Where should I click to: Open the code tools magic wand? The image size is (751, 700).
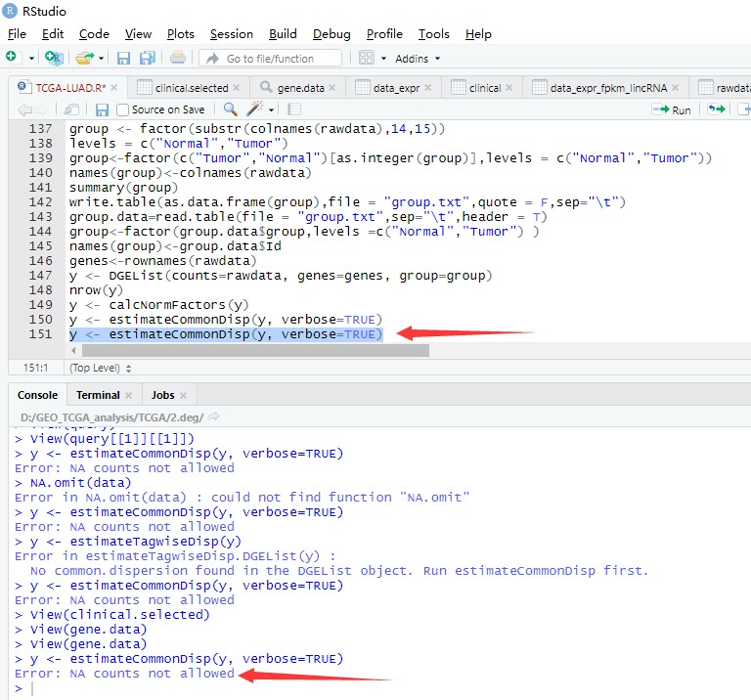tap(256, 109)
